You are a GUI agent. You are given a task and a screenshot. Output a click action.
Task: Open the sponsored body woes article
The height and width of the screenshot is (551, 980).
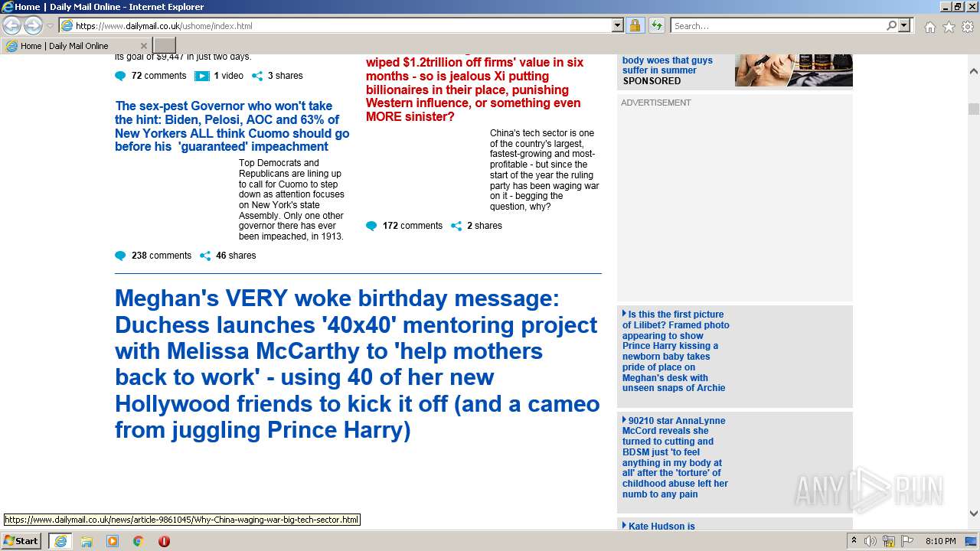pyautogui.click(x=668, y=65)
